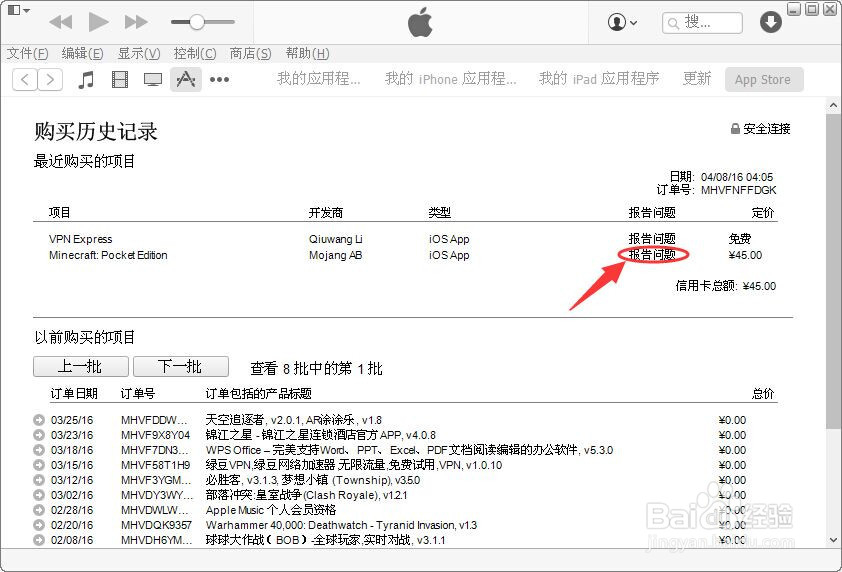Go forward with the right arrow button
This screenshot has width=842, height=572.
pos(50,79)
